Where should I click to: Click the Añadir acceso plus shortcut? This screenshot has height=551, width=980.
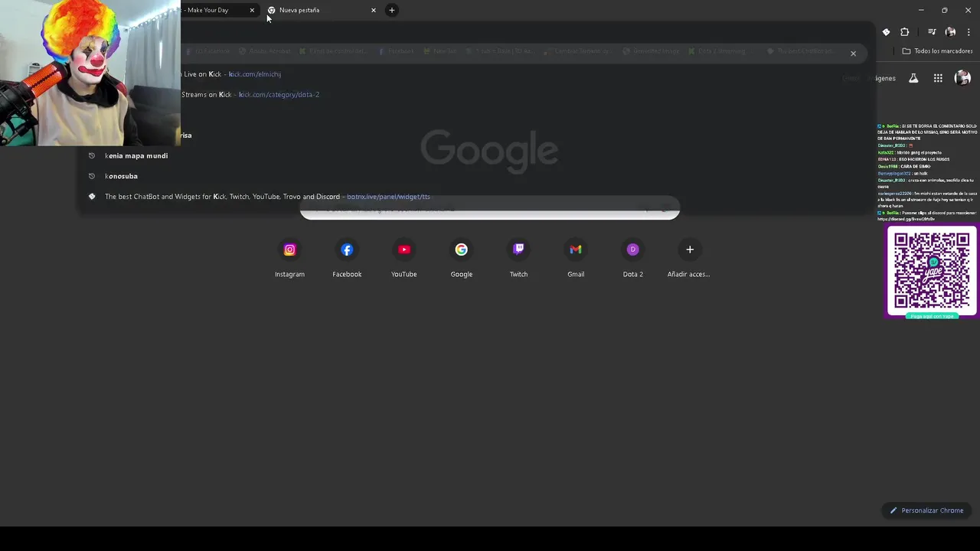pyautogui.click(x=689, y=259)
